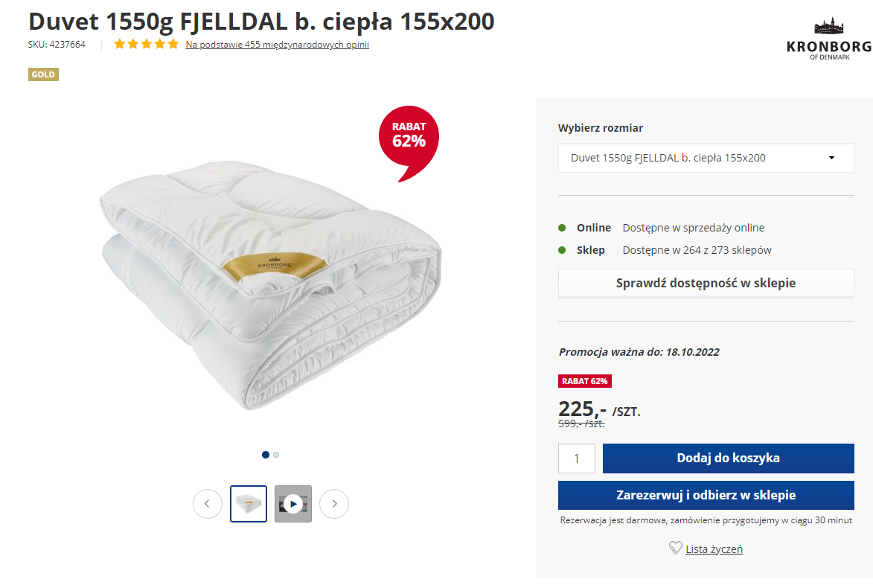
Task: Select the first carousel dot indicator
Action: [x=266, y=455]
